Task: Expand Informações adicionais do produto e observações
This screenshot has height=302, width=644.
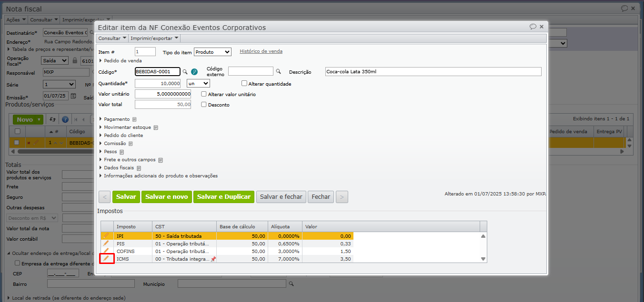Action: tap(158, 176)
